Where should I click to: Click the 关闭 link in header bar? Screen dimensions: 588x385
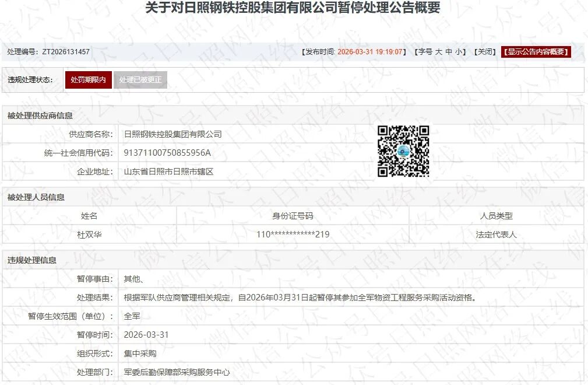coord(485,52)
